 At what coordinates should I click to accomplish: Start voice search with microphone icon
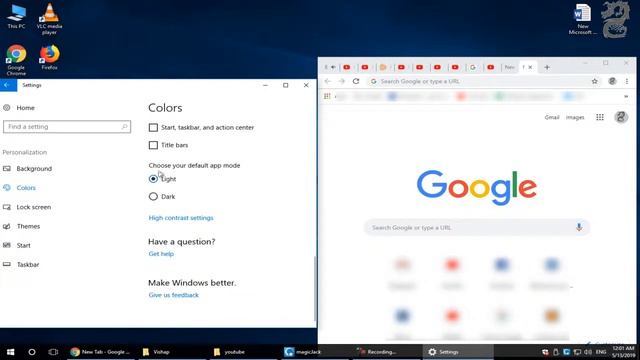tap(579, 227)
